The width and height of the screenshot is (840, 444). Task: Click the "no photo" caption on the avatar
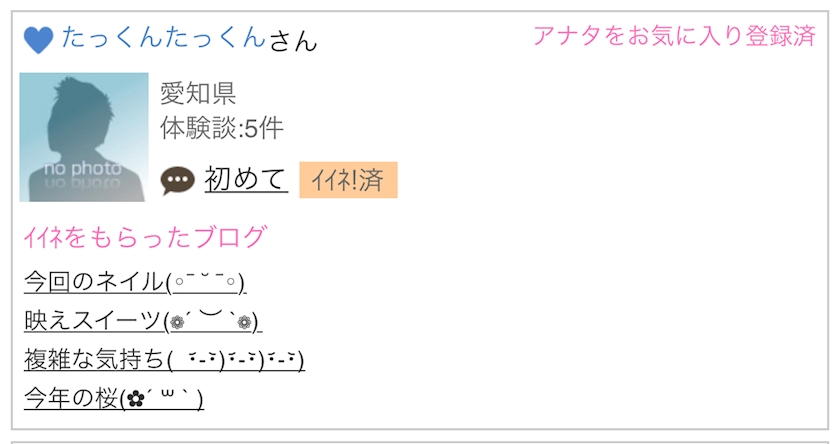pyautogui.click(x=82, y=168)
